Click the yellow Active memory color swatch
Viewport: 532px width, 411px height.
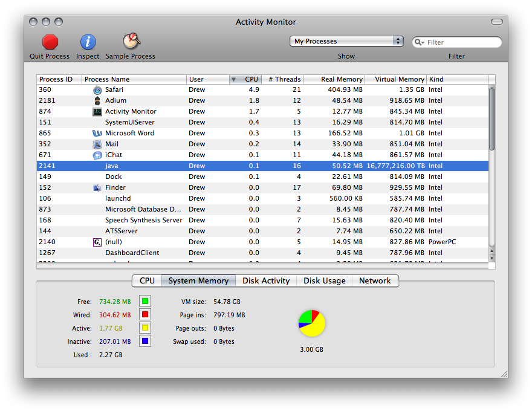point(145,328)
